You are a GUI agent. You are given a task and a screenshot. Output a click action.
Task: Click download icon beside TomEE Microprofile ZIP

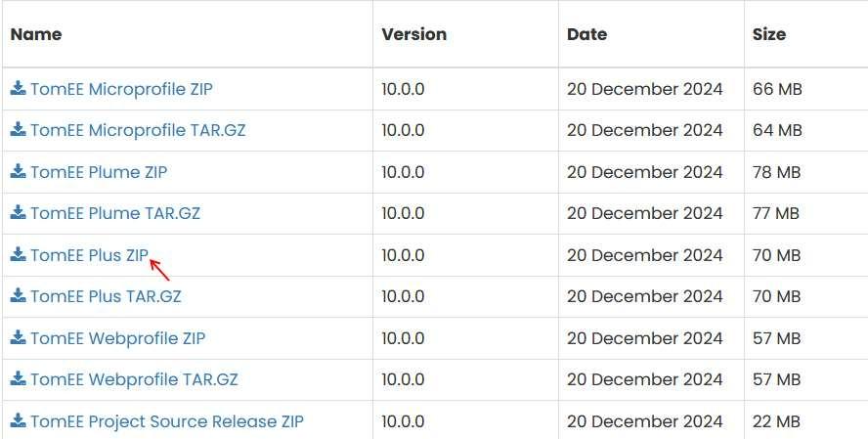click(19, 88)
